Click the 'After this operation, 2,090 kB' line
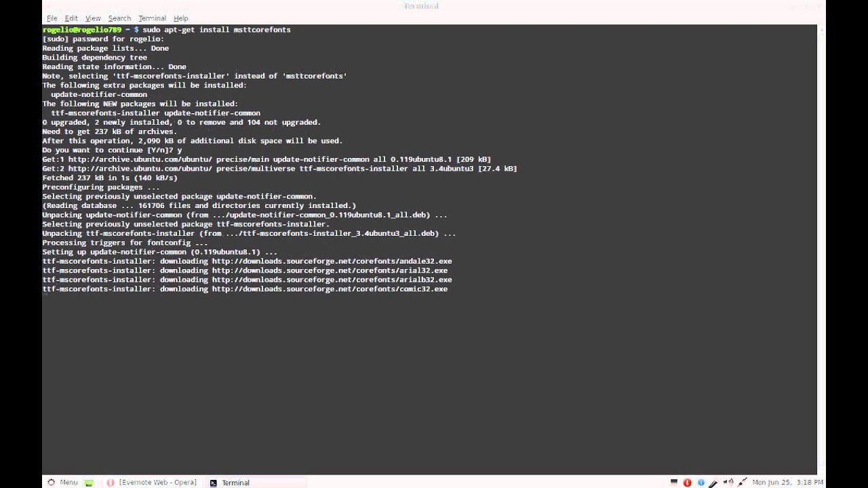This screenshot has height=488, width=868. (193, 141)
